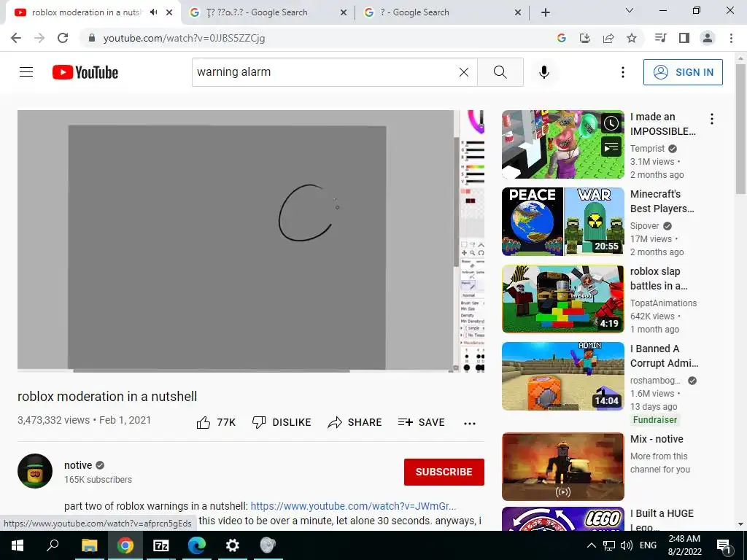Go back to the previous page

16,38
